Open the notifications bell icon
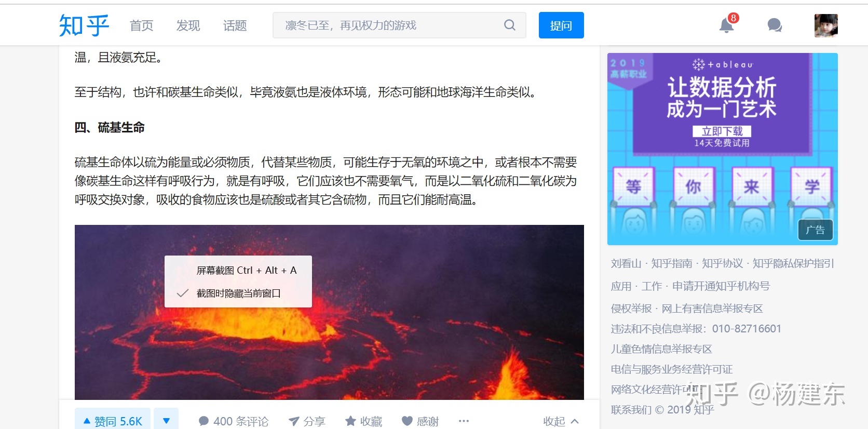The width and height of the screenshot is (868, 429). [x=726, y=25]
